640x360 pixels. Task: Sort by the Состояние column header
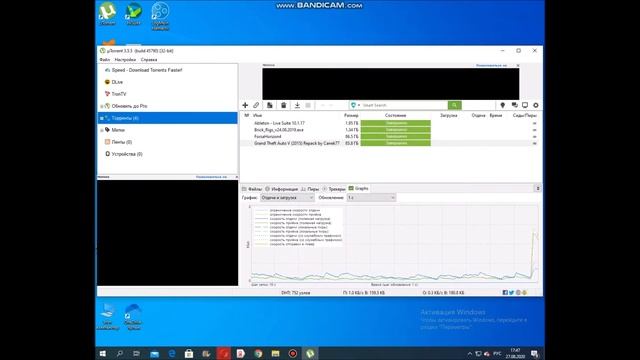[396, 116]
